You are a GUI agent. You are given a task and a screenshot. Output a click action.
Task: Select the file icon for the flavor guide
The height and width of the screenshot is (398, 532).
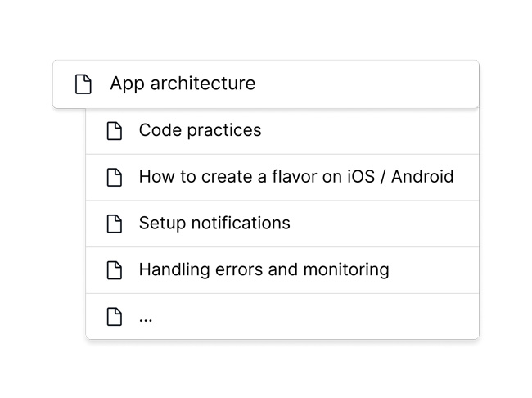[x=115, y=177]
